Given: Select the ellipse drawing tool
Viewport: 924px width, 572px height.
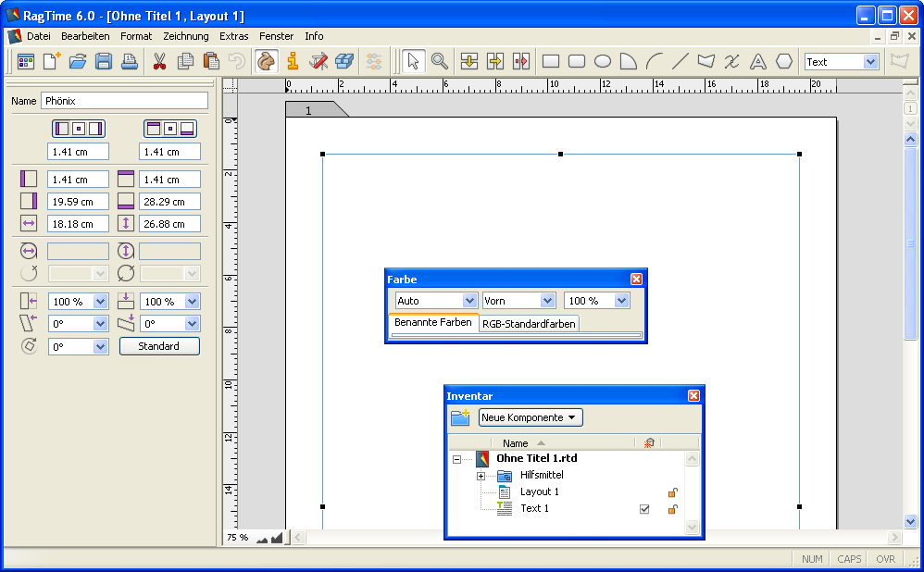Looking at the screenshot, I should click(x=603, y=62).
